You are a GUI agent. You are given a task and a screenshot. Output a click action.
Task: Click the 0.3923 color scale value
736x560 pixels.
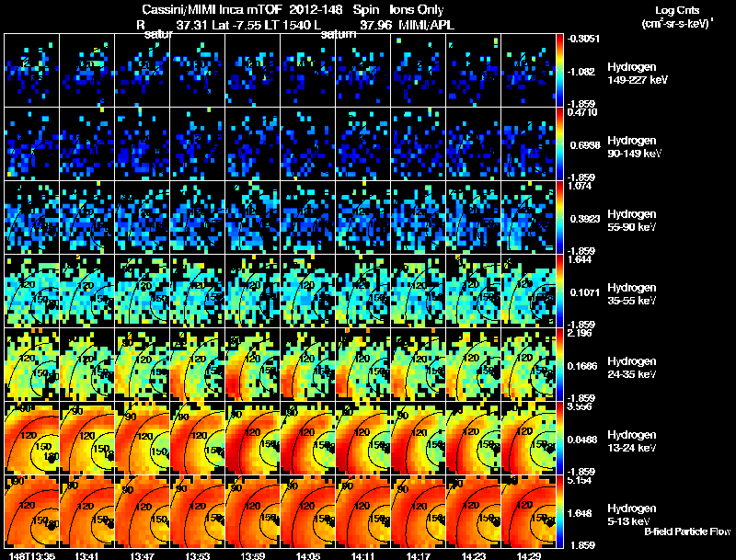click(585, 219)
